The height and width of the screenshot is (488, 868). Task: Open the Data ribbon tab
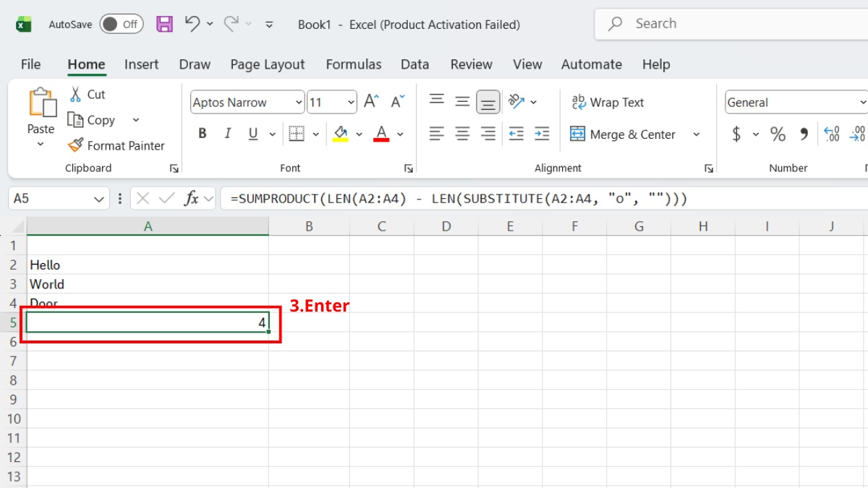pos(414,64)
